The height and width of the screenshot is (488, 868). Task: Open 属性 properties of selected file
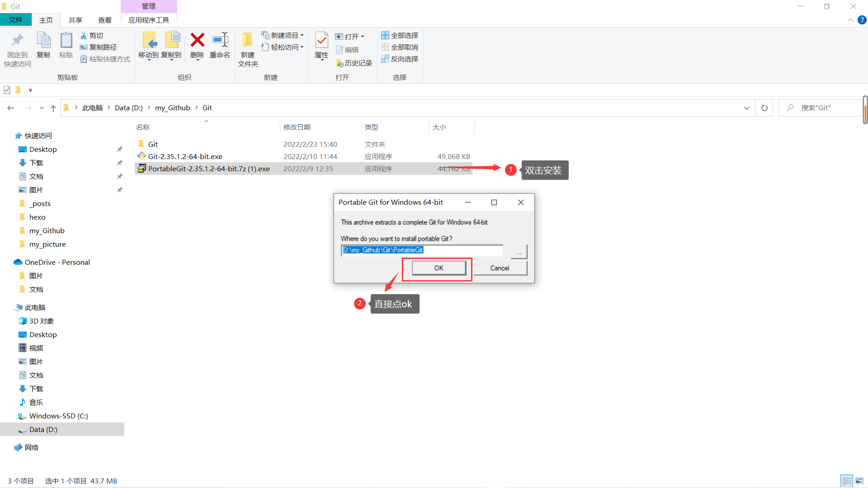(321, 46)
